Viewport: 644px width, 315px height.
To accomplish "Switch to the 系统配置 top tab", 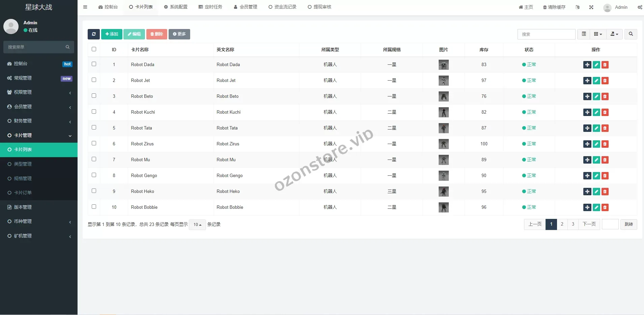I will click(176, 7).
